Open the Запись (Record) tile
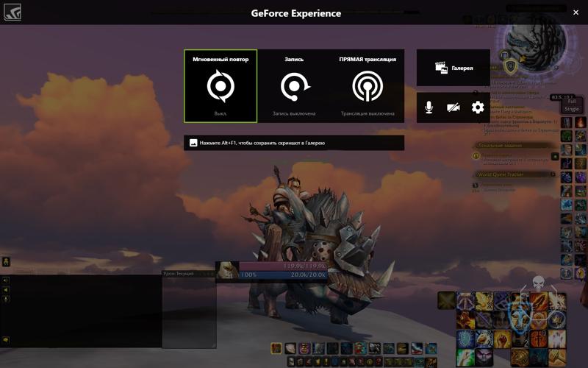The height and width of the screenshot is (368, 588). pos(294,86)
